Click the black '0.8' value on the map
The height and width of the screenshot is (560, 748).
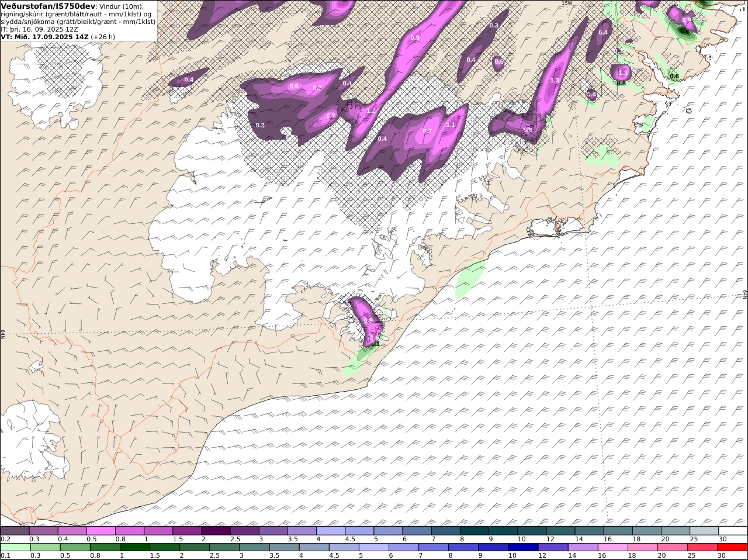tap(621, 83)
